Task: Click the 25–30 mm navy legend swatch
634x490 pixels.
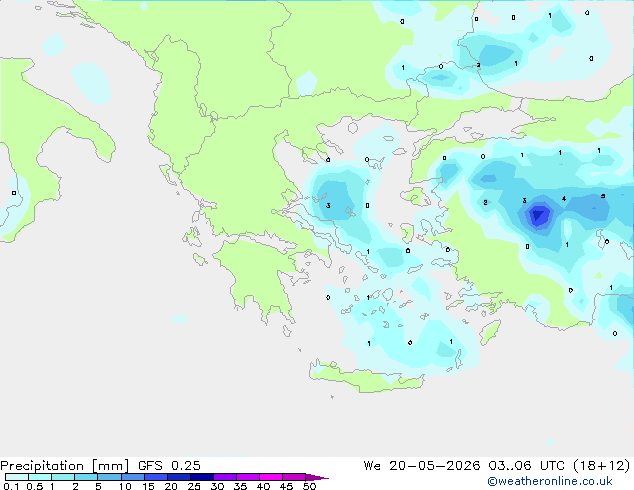Action: point(202,477)
